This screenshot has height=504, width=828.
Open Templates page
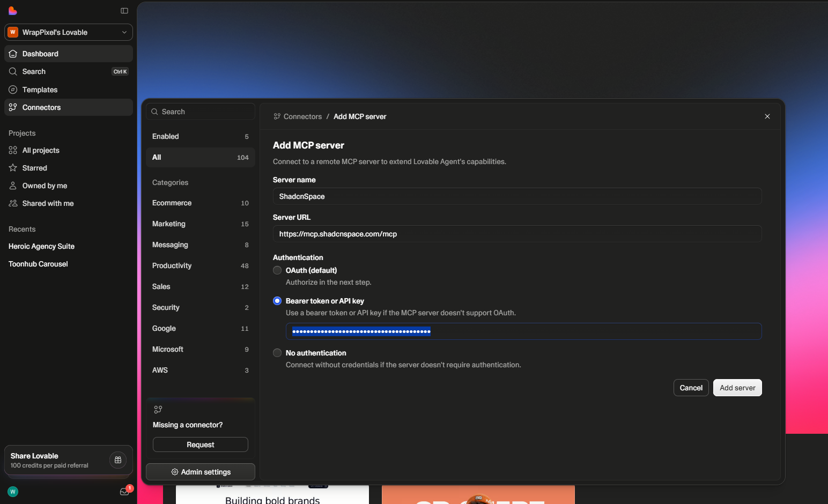tap(69, 90)
